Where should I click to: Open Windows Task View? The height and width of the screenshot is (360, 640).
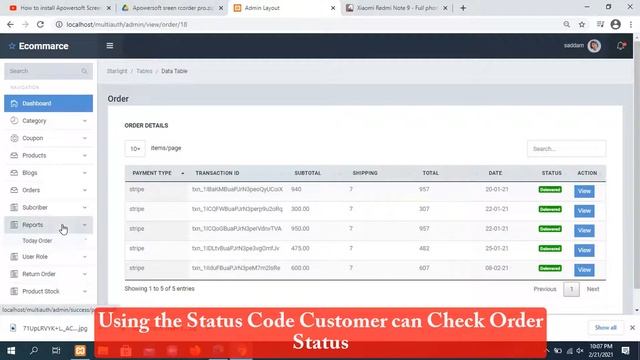pos(56,350)
